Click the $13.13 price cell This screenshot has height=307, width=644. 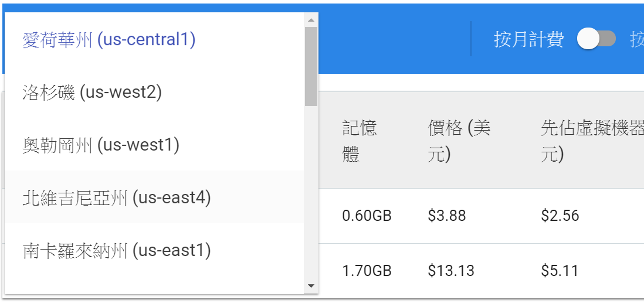(x=451, y=271)
